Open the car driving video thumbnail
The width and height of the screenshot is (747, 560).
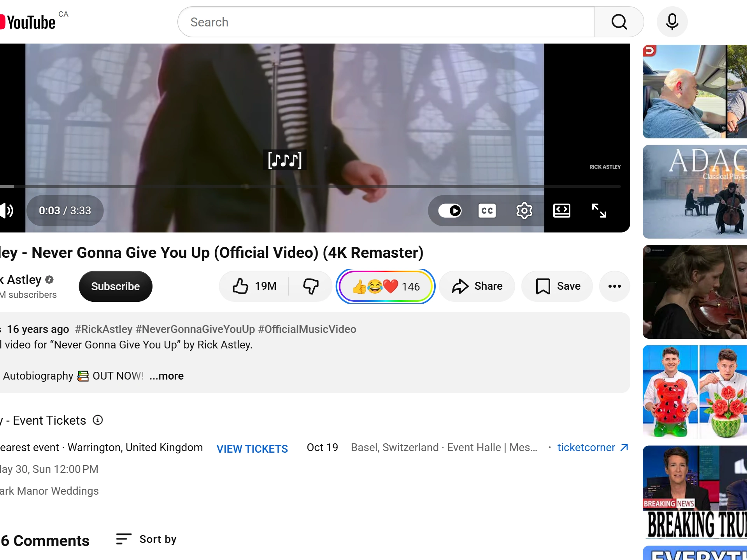coord(695,91)
